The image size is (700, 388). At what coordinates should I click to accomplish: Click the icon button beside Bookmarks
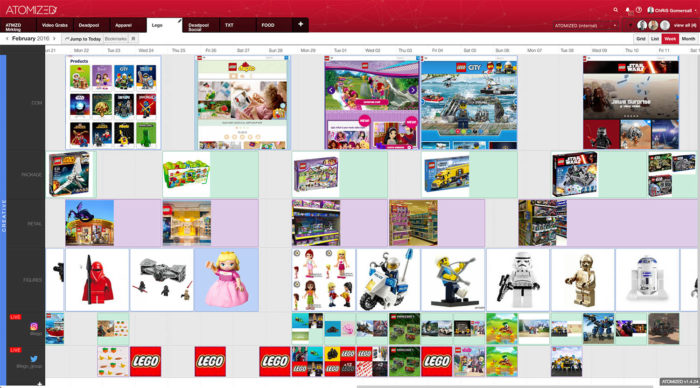pyautogui.click(x=133, y=39)
